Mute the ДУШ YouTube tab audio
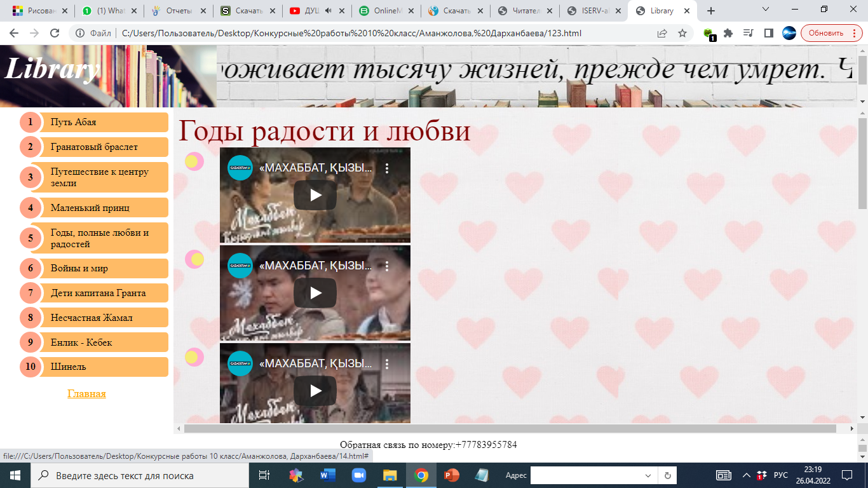This screenshot has width=868, height=488. point(329,11)
